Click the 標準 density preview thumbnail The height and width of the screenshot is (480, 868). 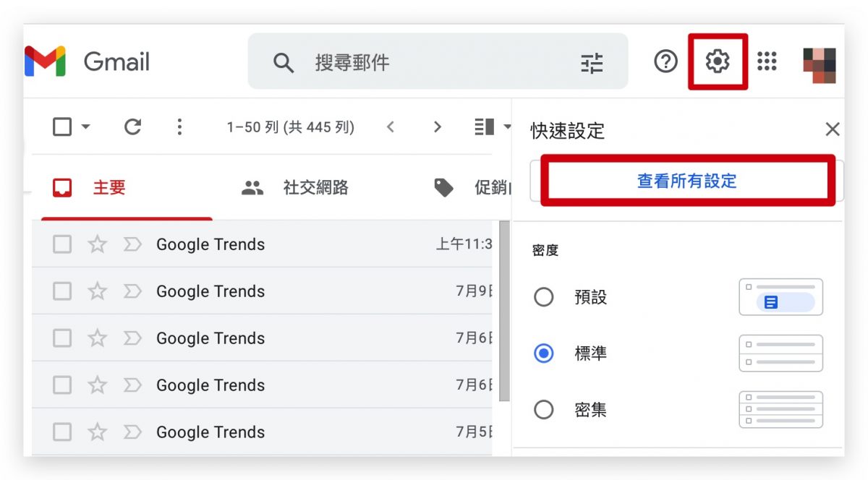(x=781, y=353)
